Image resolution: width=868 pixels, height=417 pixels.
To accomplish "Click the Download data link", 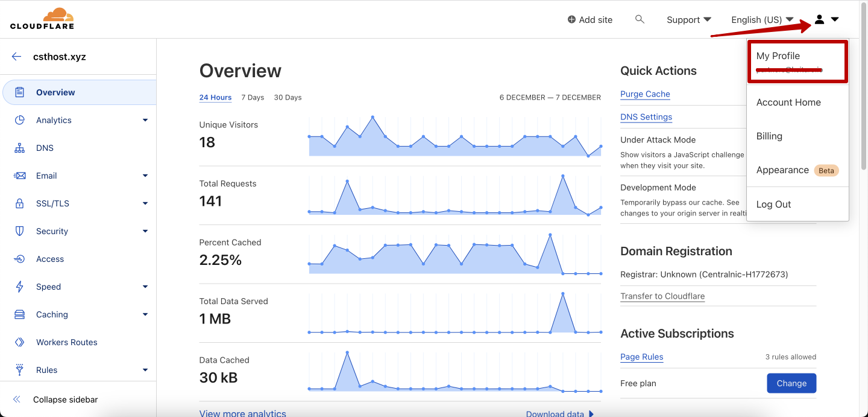I will pos(555,414).
